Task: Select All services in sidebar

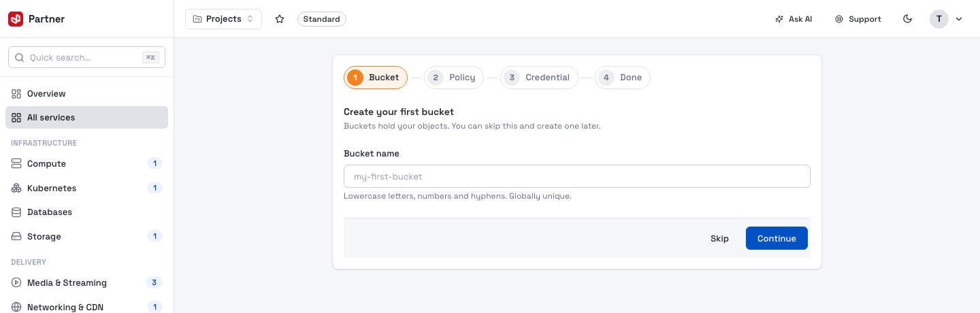Action: [x=86, y=118]
